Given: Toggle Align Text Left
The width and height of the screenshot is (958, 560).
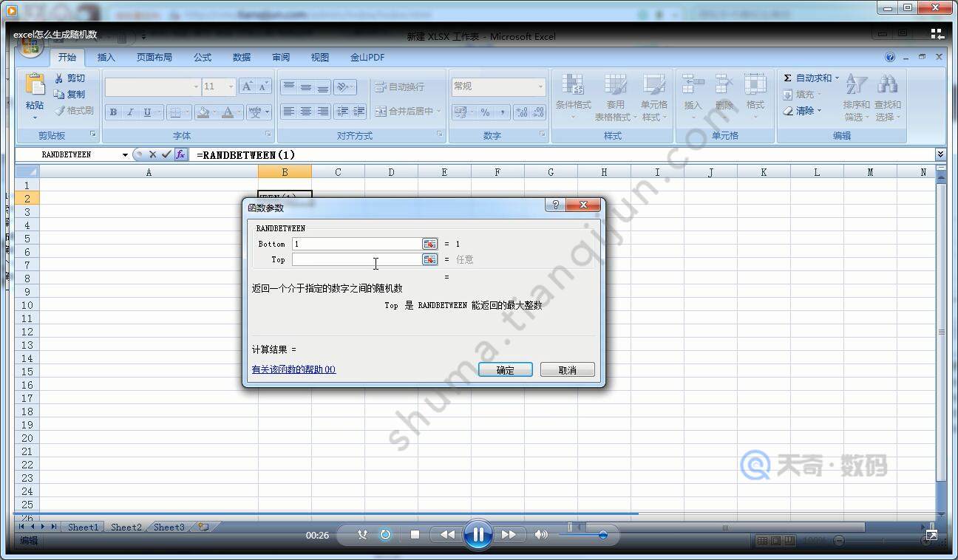Looking at the screenshot, I should click(x=288, y=112).
